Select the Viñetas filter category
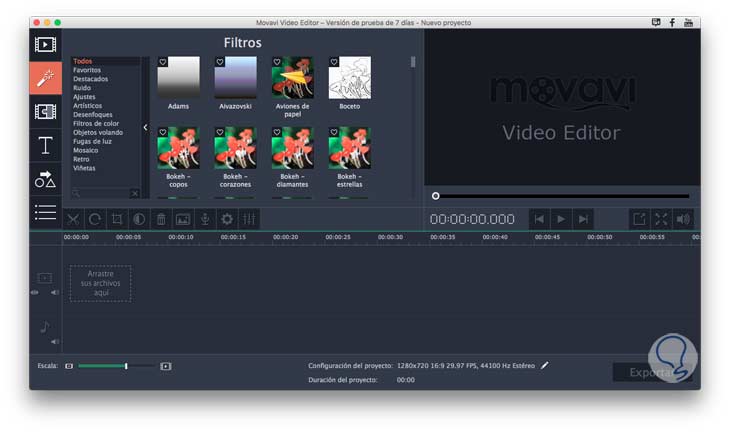This screenshot has width=730, height=432. [84, 168]
